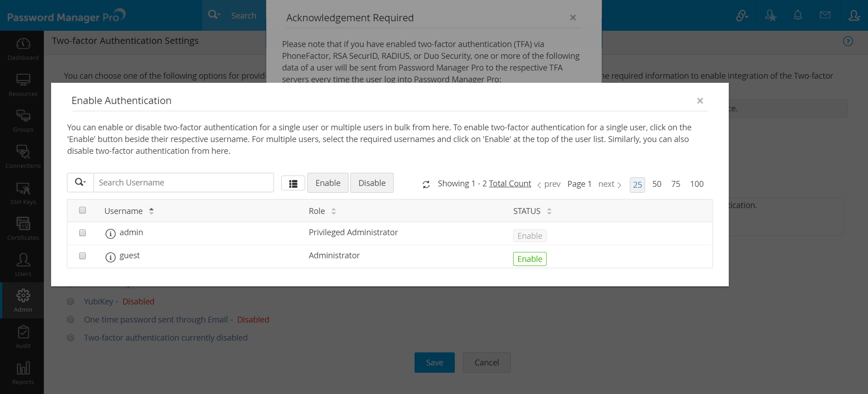The width and height of the screenshot is (868, 394).
Task: Click the notifications bell icon
Action: 798,15
